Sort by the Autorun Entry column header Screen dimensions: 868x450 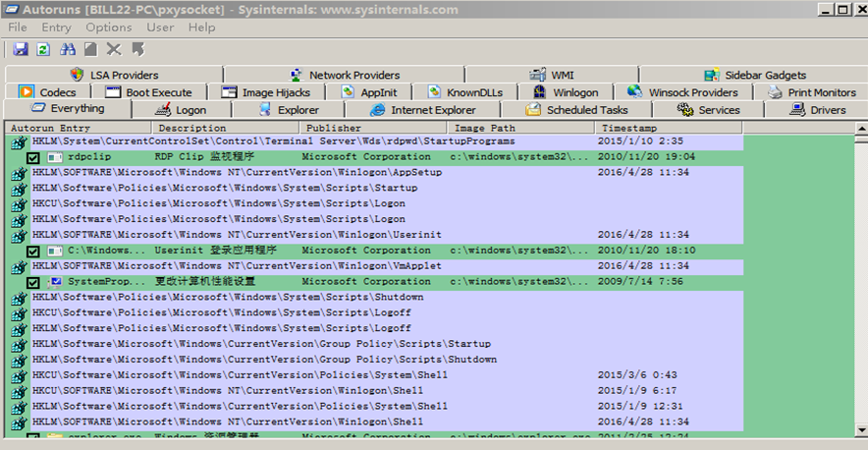point(78,128)
